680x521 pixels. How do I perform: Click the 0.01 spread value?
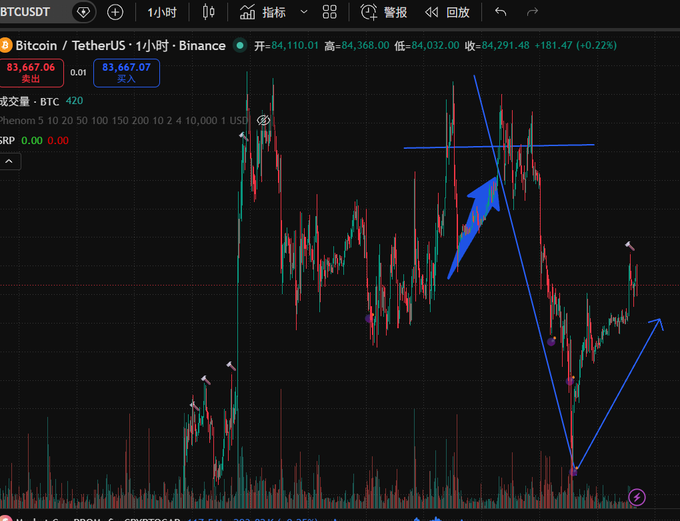[78, 73]
